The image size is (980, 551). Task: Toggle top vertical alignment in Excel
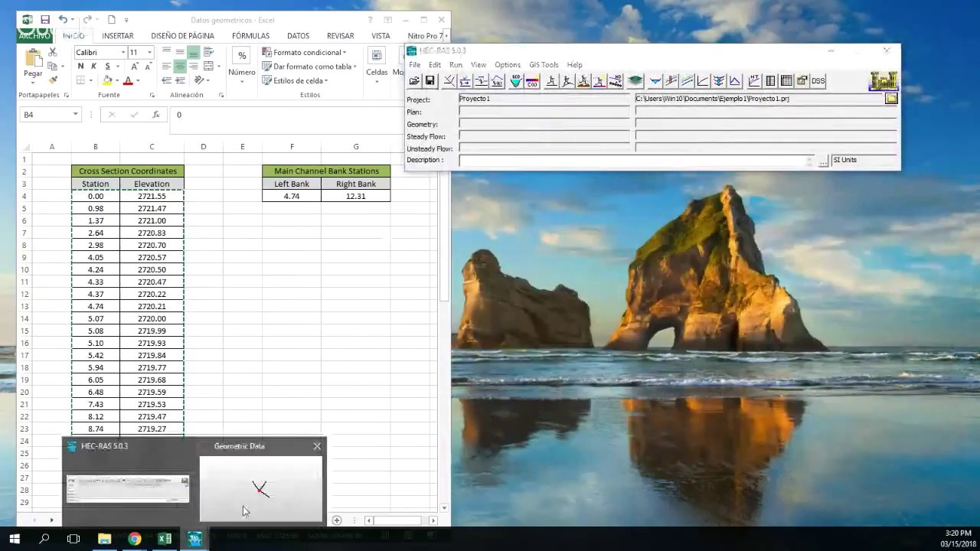[x=166, y=52]
